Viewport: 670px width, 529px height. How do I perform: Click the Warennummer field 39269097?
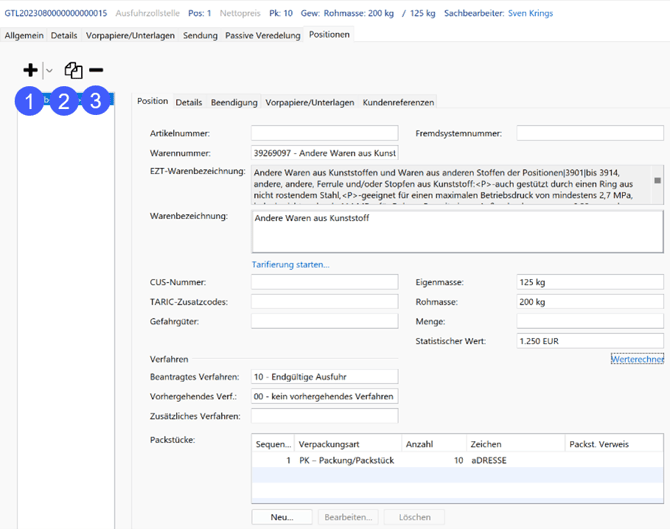point(325,153)
